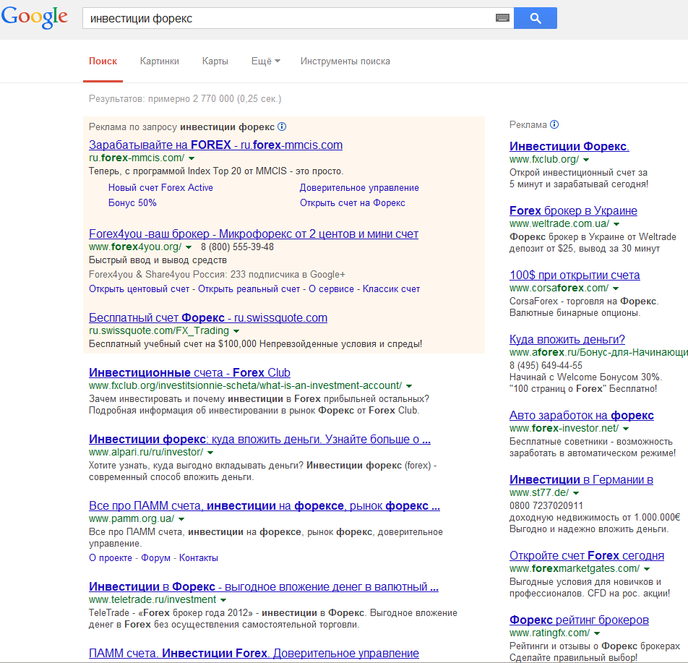Image resolution: width=688 pixels, height=663 pixels.
Task: Open 'Открыть реальный счет' link
Action: [249, 289]
